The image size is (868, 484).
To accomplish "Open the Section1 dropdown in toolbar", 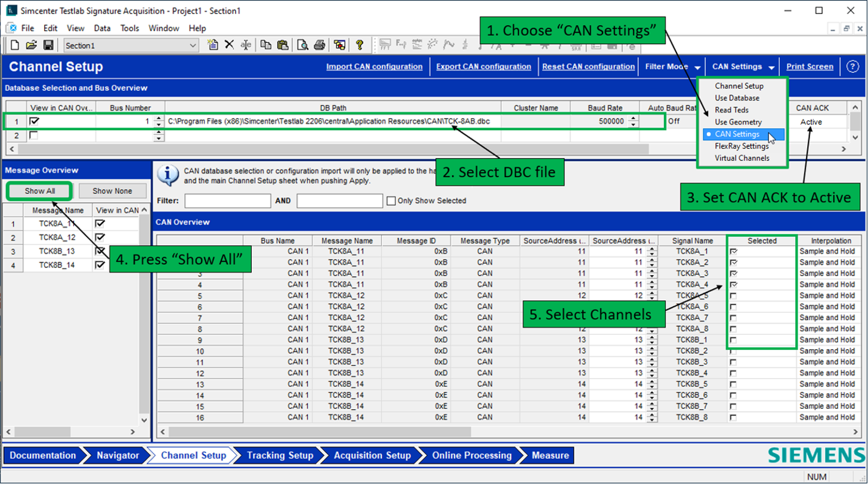I will (193, 45).
